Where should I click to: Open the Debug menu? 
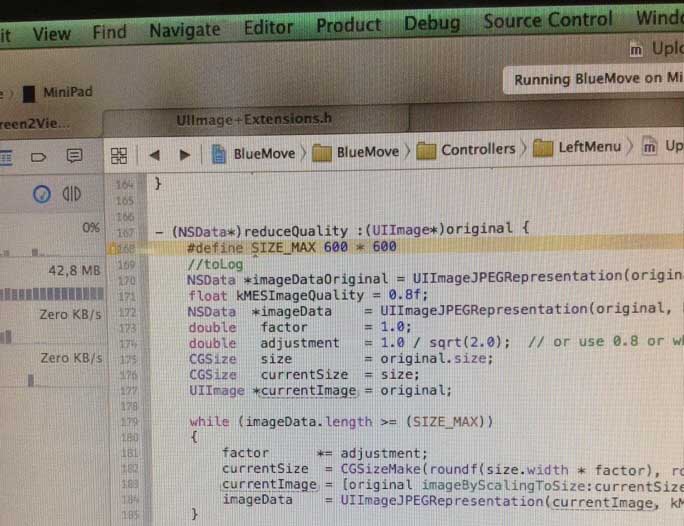432,23
